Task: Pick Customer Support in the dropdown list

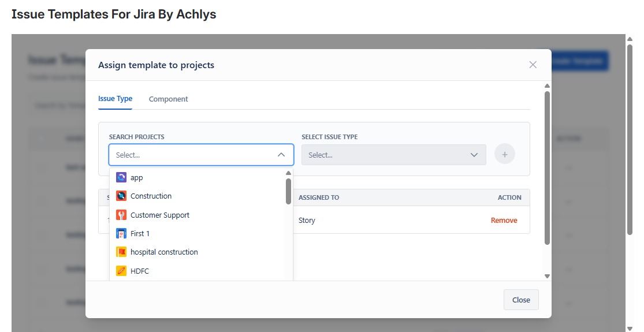Action: [x=160, y=215]
